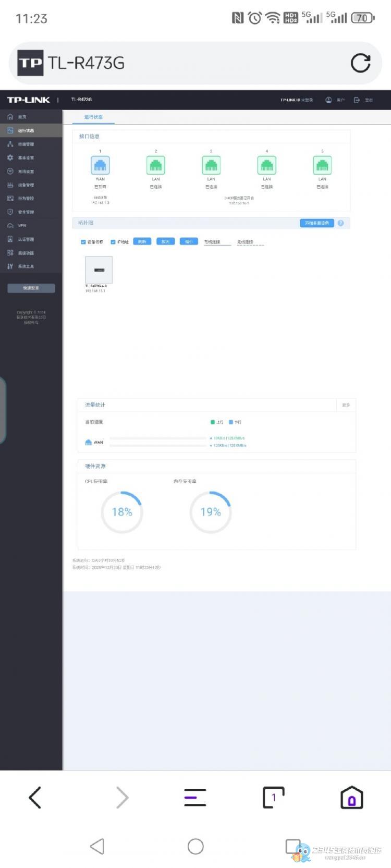Click the blue topology help question mark
391x868 pixels.
[340, 223]
